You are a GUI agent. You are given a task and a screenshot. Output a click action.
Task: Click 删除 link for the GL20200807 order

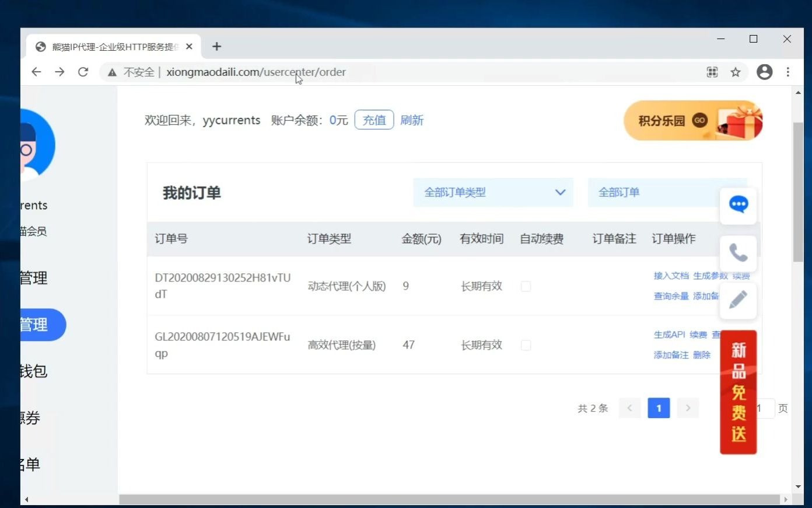coord(702,355)
